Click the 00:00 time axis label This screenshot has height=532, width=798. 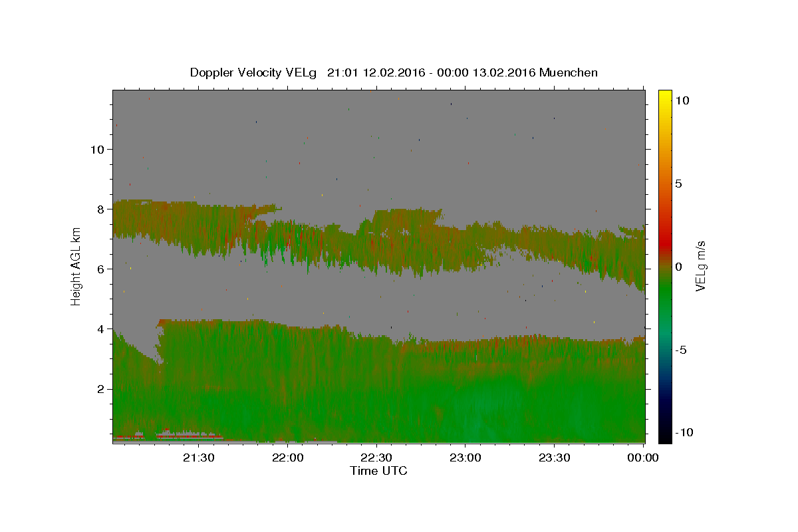click(643, 458)
